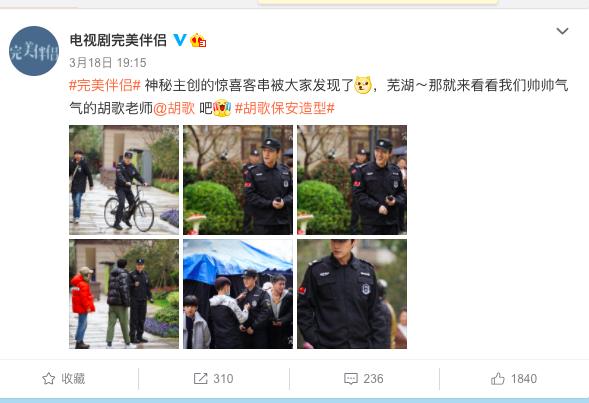Viewport: 589px width, 403px height.
Task: Expand the post options chevron
Action: (562, 31)
